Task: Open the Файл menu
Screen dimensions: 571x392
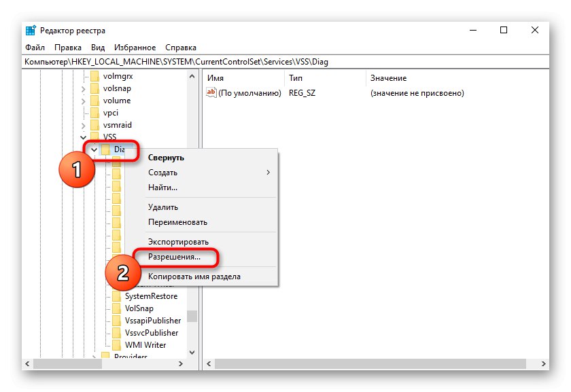Action: [35, 48]
